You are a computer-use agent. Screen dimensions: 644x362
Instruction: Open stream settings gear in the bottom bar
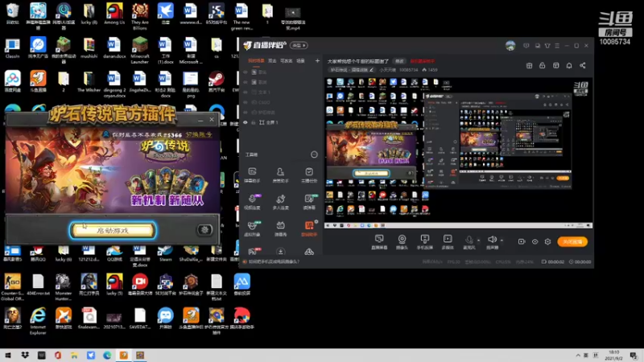click(x=547, y=242)
